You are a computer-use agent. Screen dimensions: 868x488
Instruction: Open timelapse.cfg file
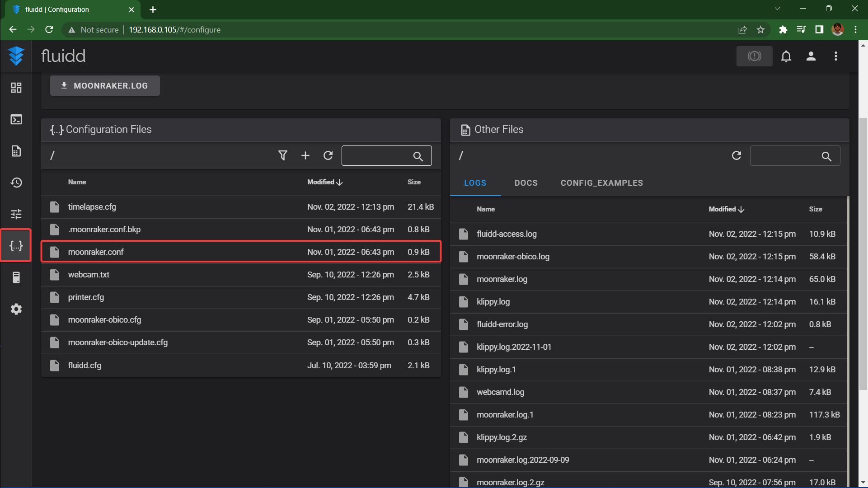pyautogui.click(x=241, y=207)
